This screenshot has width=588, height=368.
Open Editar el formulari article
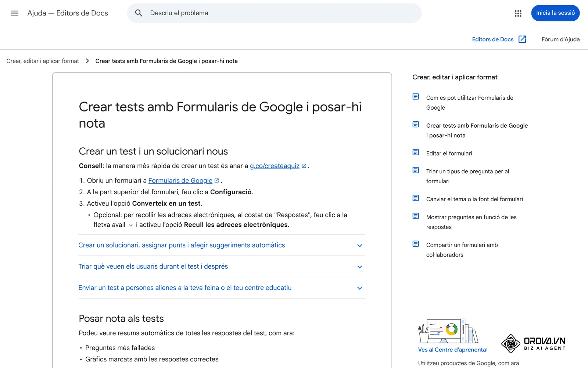(449, 153)
